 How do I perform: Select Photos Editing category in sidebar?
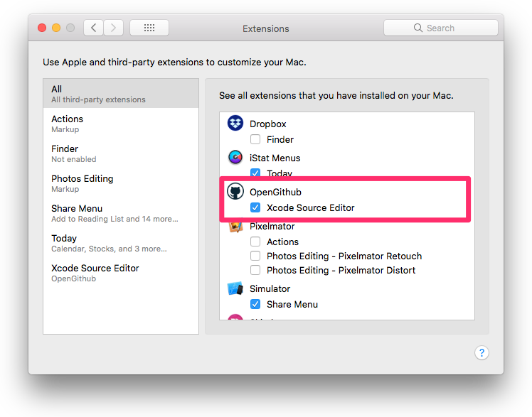coord(121,183)
